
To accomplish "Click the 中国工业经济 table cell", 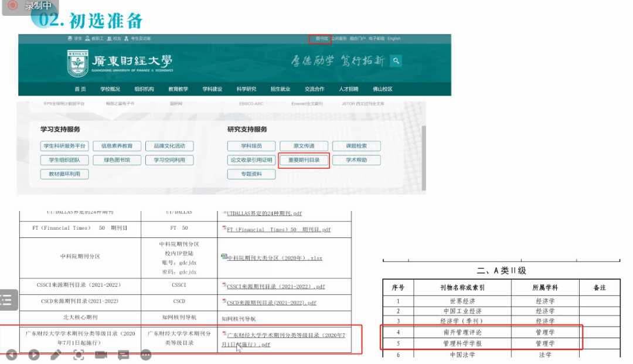I will tap(462, 311).
